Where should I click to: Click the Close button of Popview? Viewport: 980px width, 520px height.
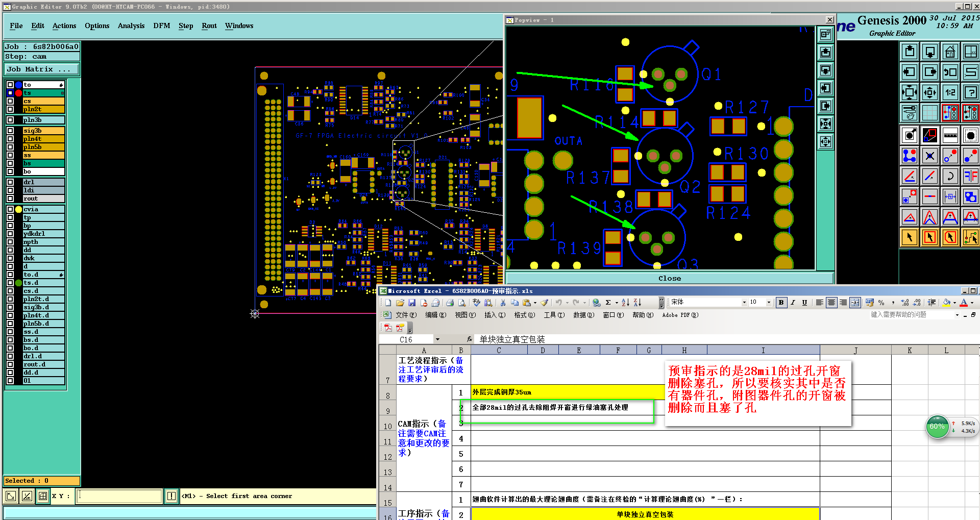(x=669, y=278)
